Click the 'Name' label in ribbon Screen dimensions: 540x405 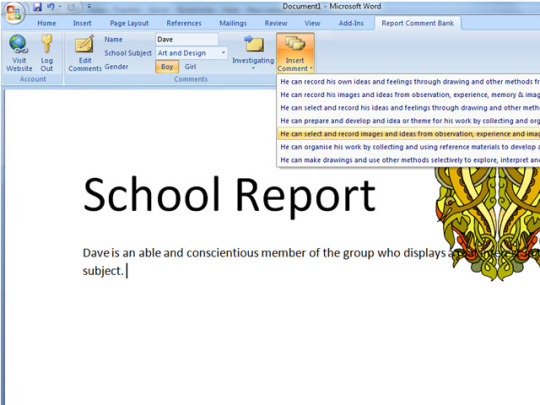click(x=113, y=39)
